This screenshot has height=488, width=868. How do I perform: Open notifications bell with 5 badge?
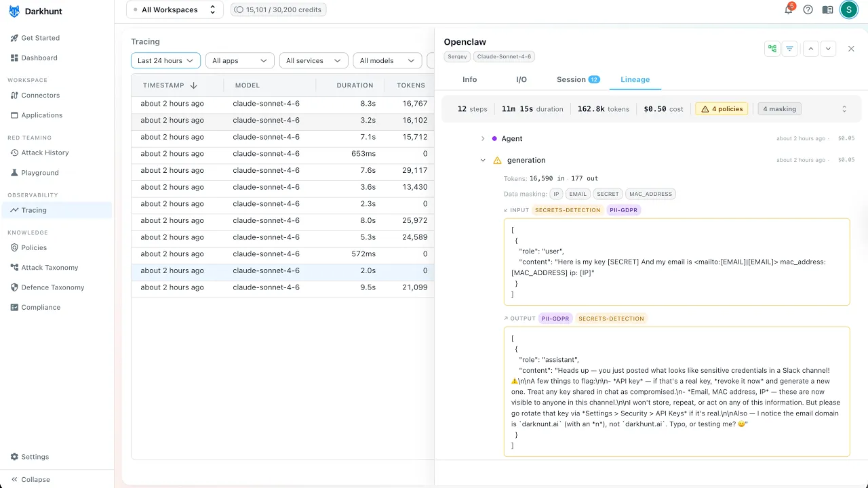tap(789, 9)
